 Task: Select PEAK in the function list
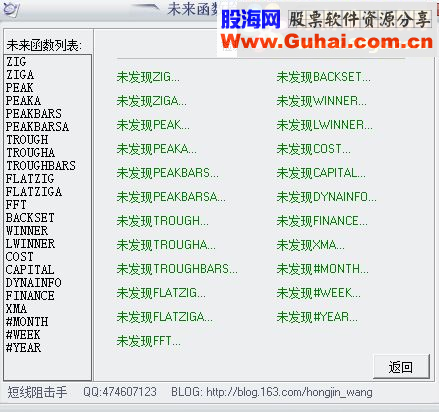pos(20,88)
